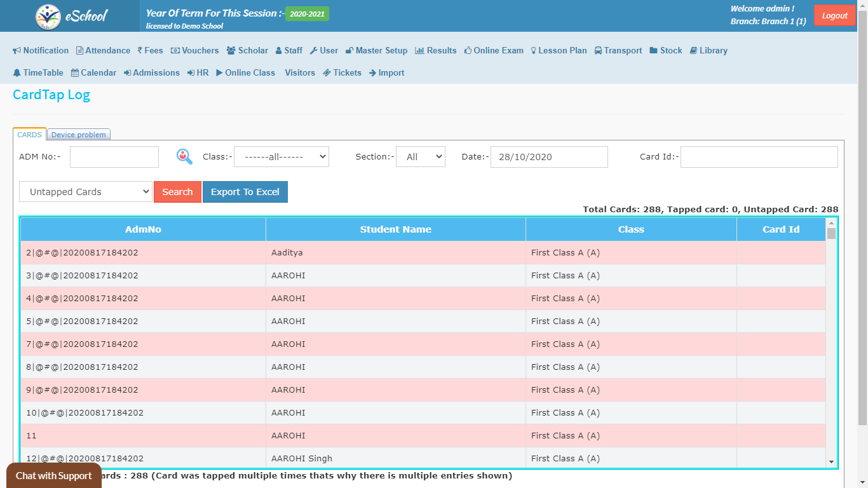The height and width of the screenshot is (488, 868).
Task: Open the TimeTable bell menu
Action: coord(38,73)
